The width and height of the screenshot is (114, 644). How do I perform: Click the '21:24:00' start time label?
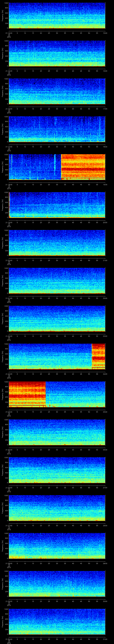[9, 412]
